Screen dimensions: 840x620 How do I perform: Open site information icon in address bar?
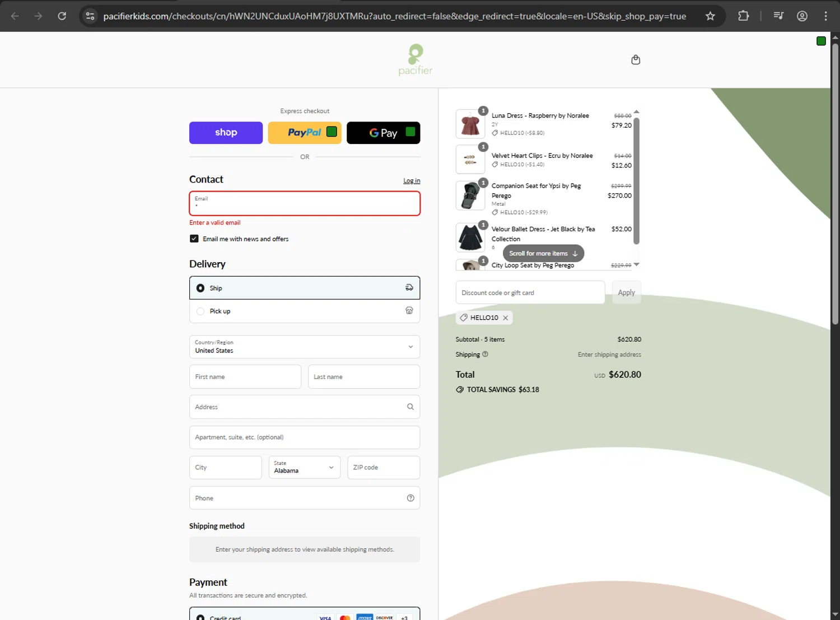(x=90, y=16)
